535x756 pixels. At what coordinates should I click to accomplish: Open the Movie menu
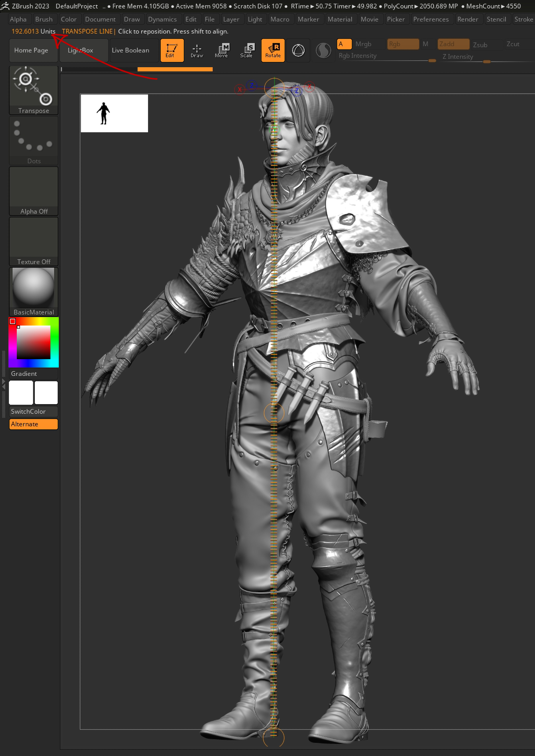370,19
